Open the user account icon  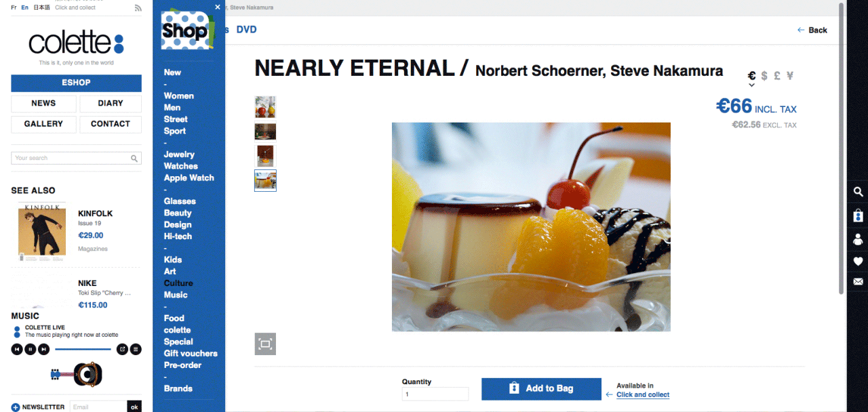pos(859,239)
